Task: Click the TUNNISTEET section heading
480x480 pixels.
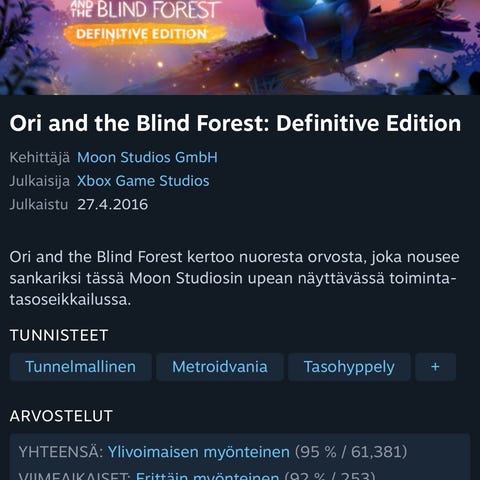Action: (x=59, y=335)
